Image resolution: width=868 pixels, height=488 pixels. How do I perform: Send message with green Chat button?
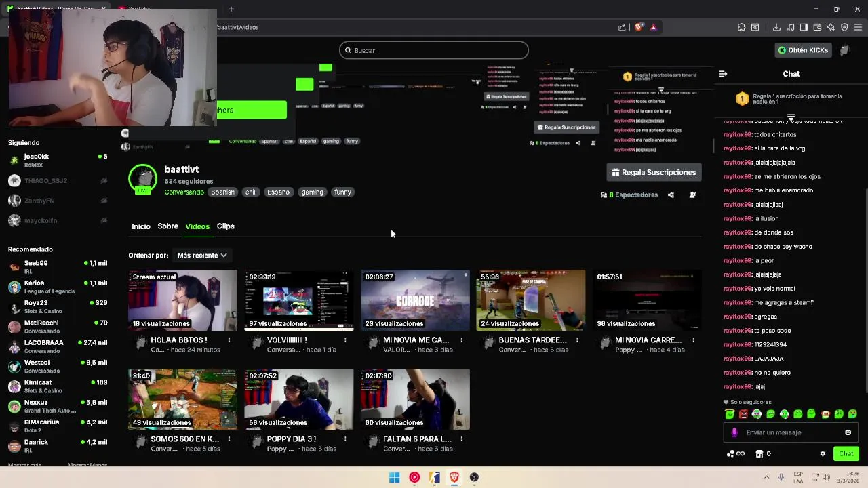(846, 454)
